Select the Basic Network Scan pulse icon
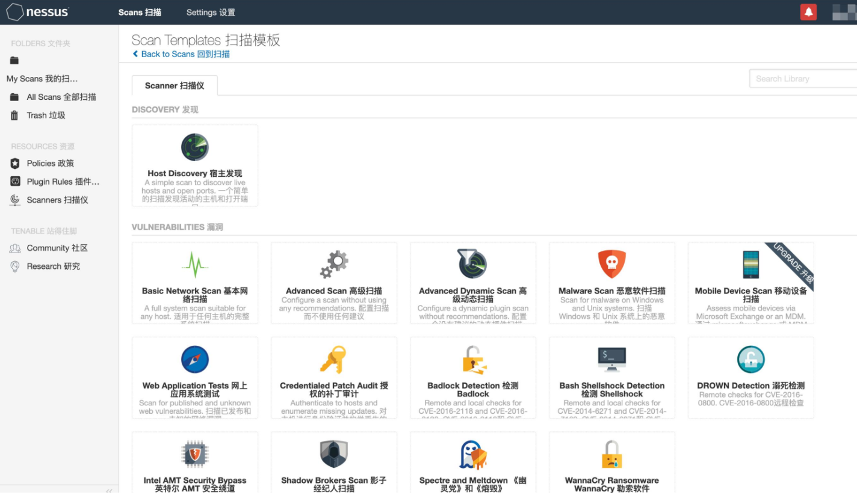The image size is (857, 504). [194, 265]
